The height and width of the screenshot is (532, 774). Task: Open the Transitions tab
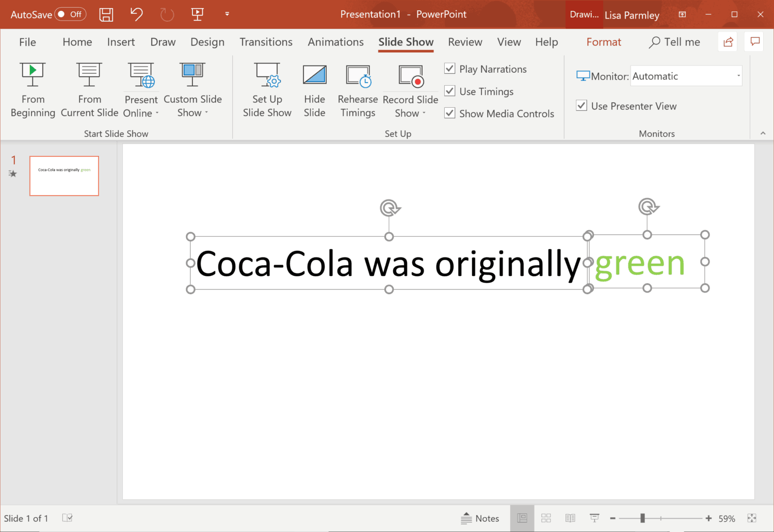click(266, 42)
